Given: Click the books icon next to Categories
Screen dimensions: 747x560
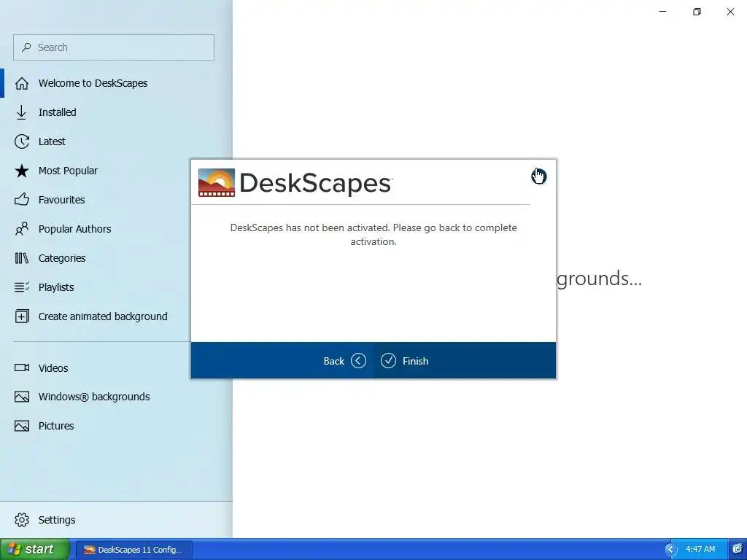Looking at the screenshot, I should tap(21, 258).
